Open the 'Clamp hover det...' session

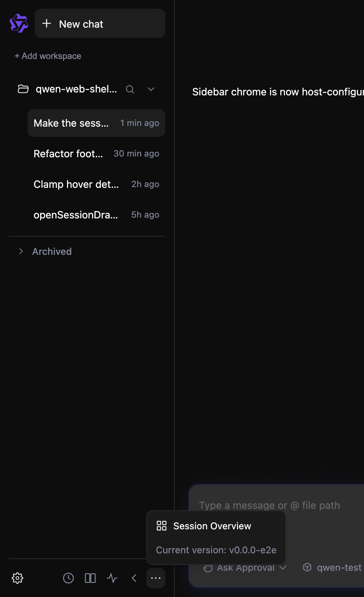point(96,184)
